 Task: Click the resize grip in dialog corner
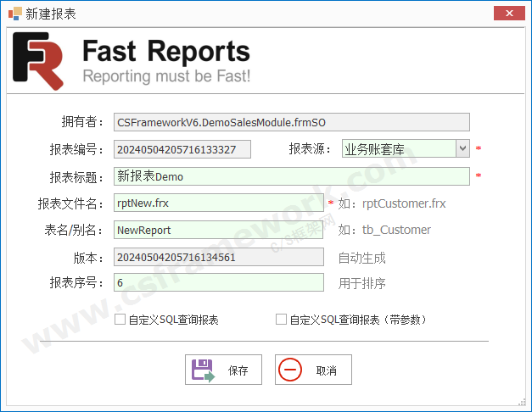click(522, 402)
